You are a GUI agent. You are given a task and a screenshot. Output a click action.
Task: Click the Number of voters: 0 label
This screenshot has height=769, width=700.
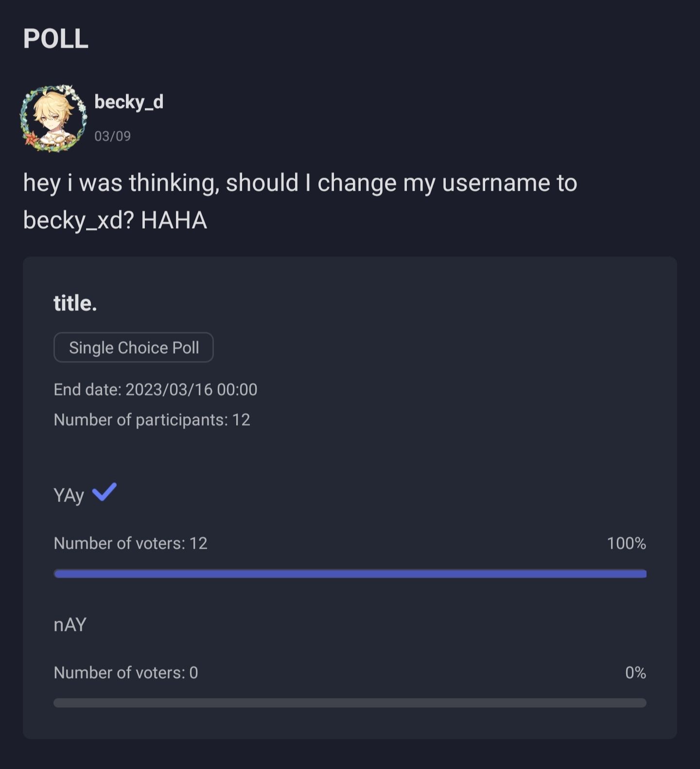pyautogui.click(x=125, y=673)
